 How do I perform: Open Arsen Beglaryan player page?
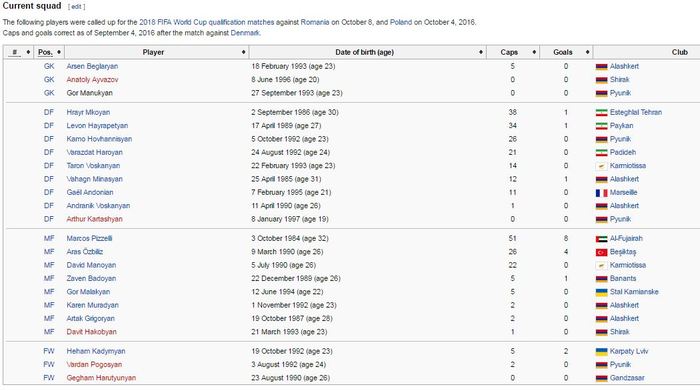[92, 66]
